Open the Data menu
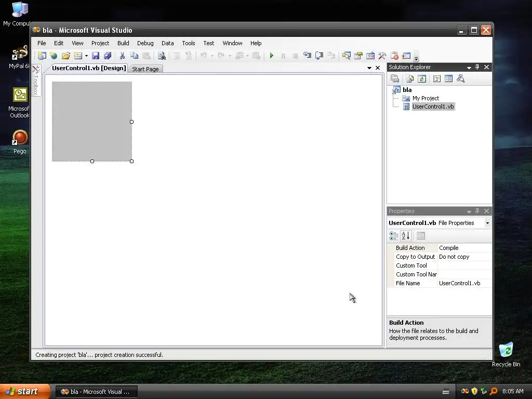This screenshot has height=399, width=532. [168, 43]
